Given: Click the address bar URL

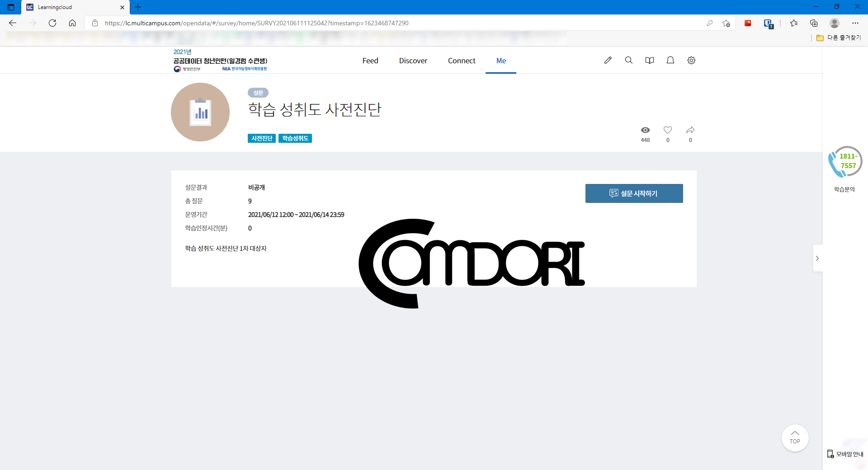Looking at the screenshot, I should (257, 23).
